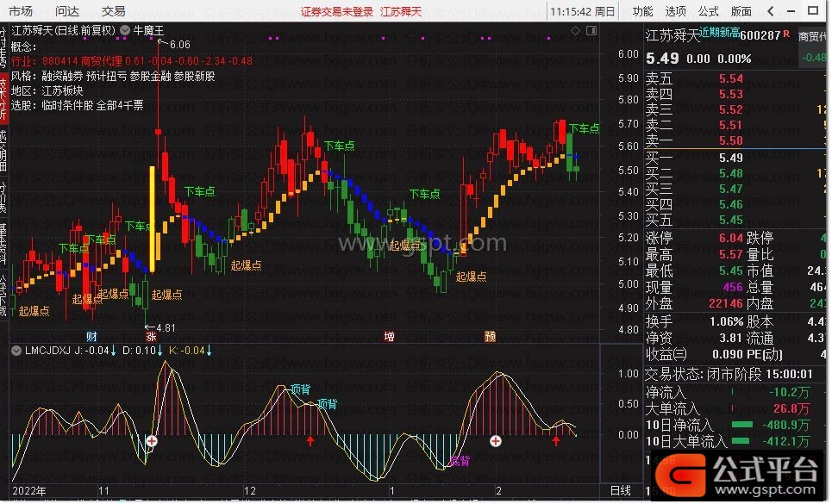Click the 2022年 label on the time axis
The height and width of the screenshot is (504, 832).
pos(29,491)
